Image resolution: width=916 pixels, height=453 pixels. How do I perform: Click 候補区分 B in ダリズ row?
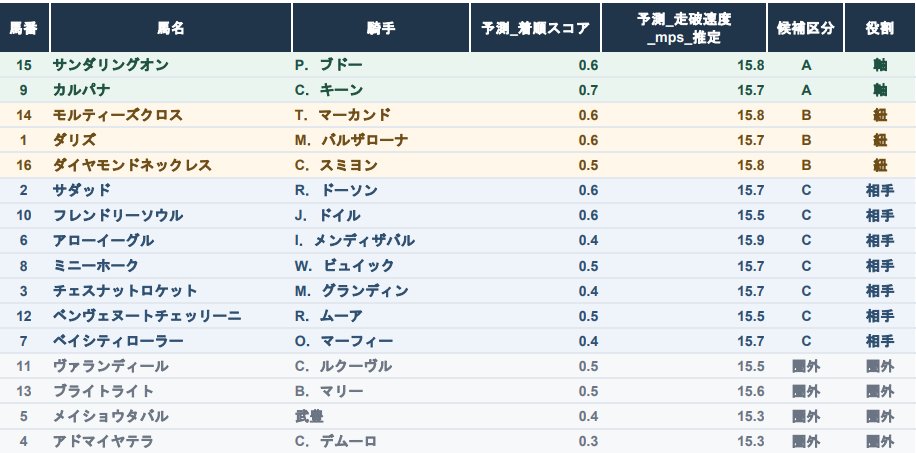(806, 140)
